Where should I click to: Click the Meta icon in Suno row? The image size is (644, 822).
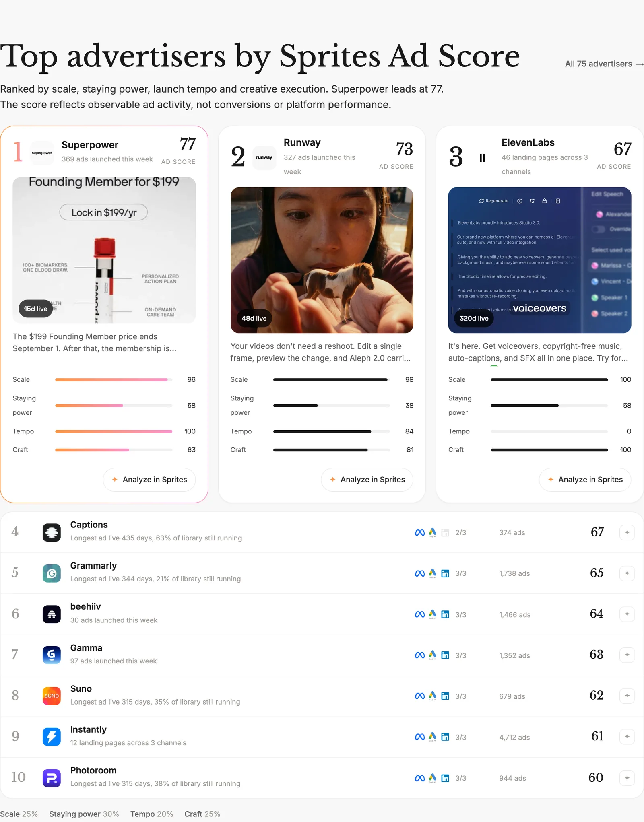(x=420, y=696)
